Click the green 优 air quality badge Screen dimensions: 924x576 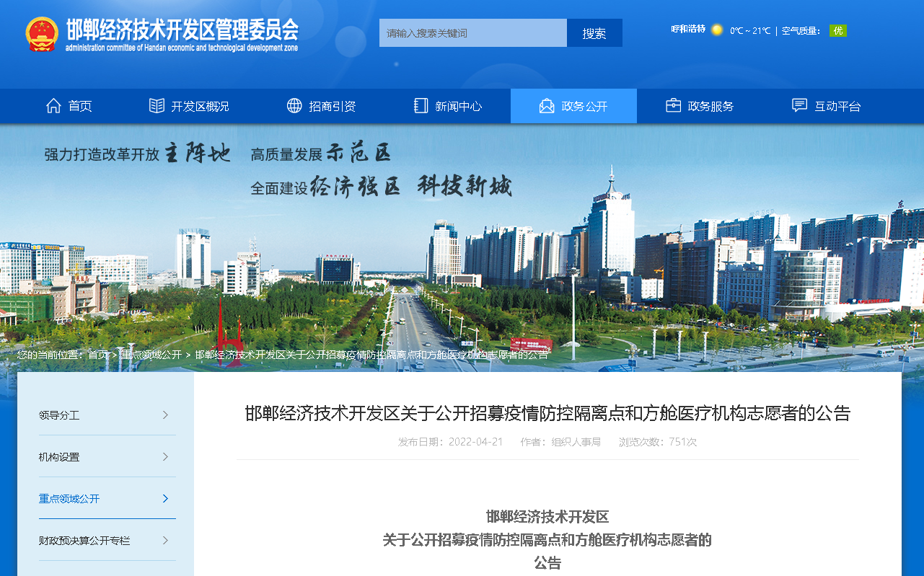[x=837, y=30]
